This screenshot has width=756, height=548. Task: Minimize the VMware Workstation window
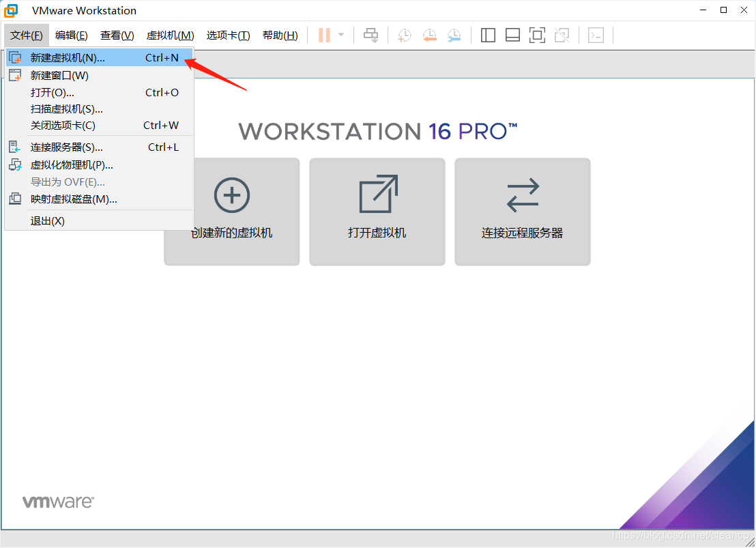pyautogui.click(x=703, y=10)
